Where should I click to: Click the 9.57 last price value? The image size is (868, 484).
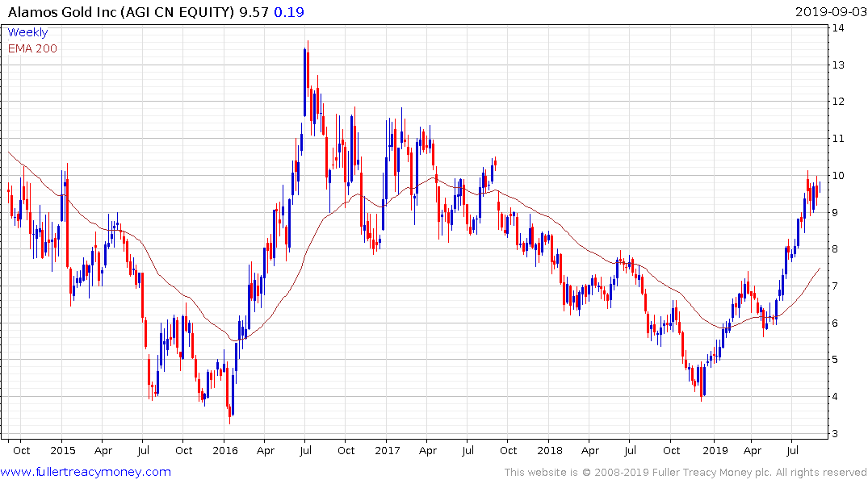pos(254,11)
